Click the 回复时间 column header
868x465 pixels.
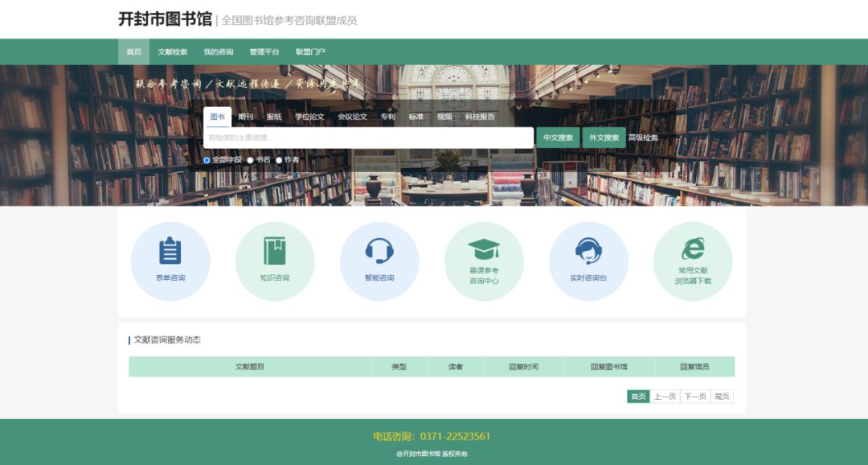pos(524,367)
